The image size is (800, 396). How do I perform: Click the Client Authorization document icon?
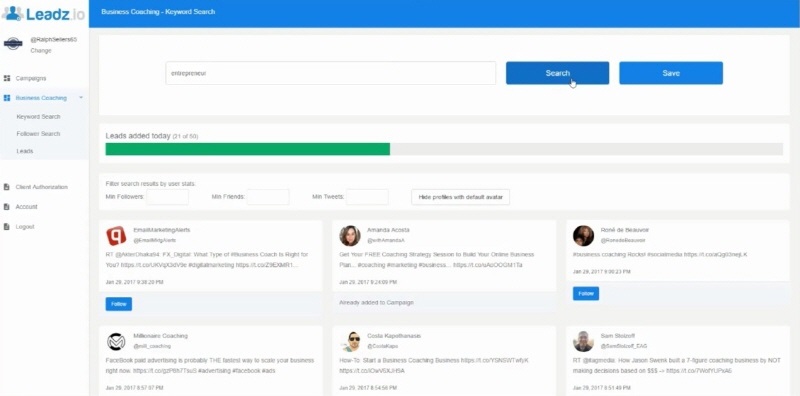pyautogui.click(x=7, y=187)
